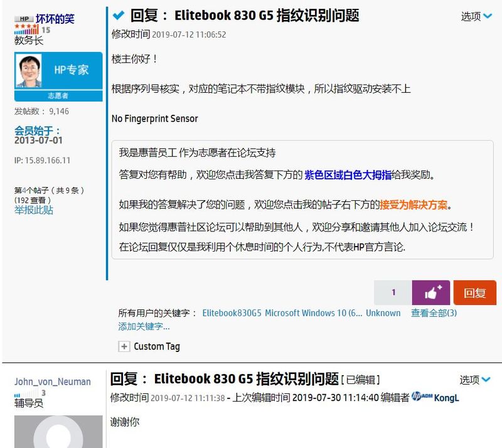Click the Custom Tag label

(157, 346)
